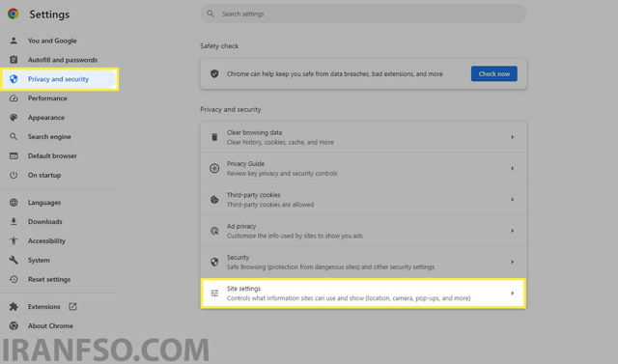Expand the Site settings arrow
Screen dimensions: 618x364
click(513, 294)
